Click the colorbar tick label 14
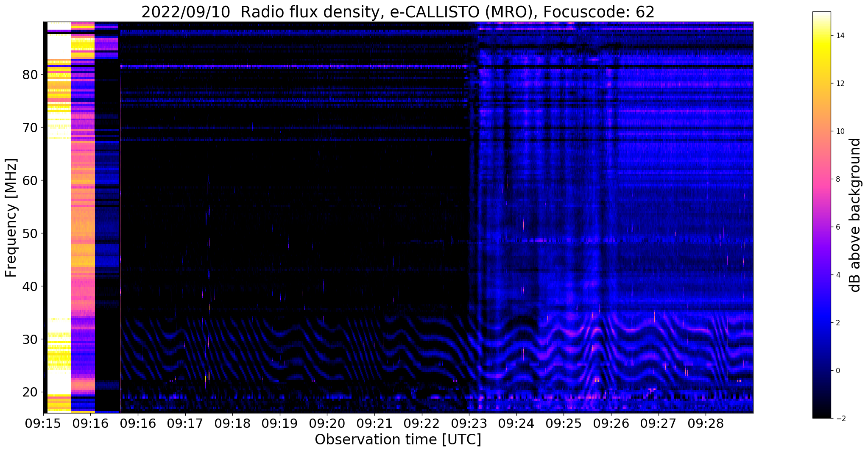 tap(840, 36)
